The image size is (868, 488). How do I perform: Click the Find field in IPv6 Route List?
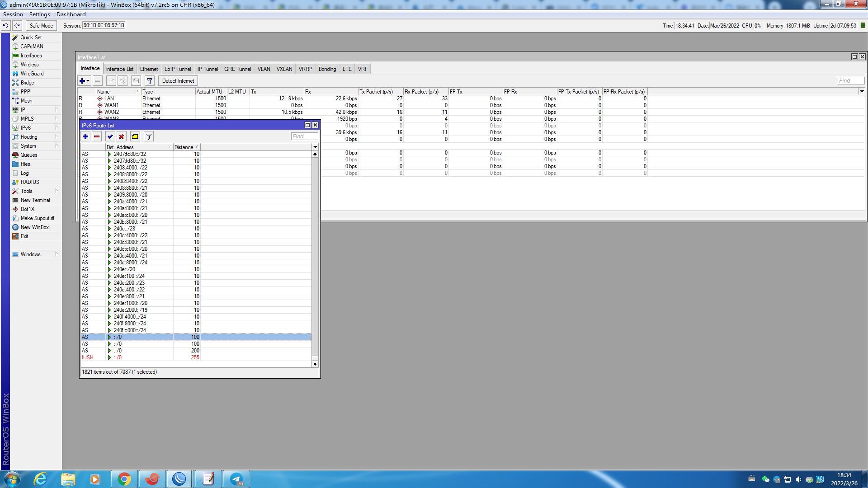tap(304, 136)
